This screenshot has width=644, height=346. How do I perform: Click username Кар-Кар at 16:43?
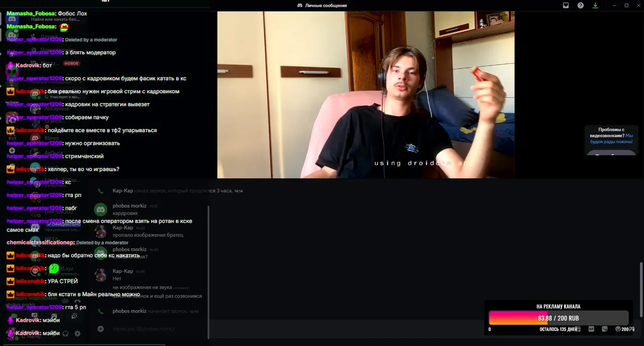[x=123, y=227]
